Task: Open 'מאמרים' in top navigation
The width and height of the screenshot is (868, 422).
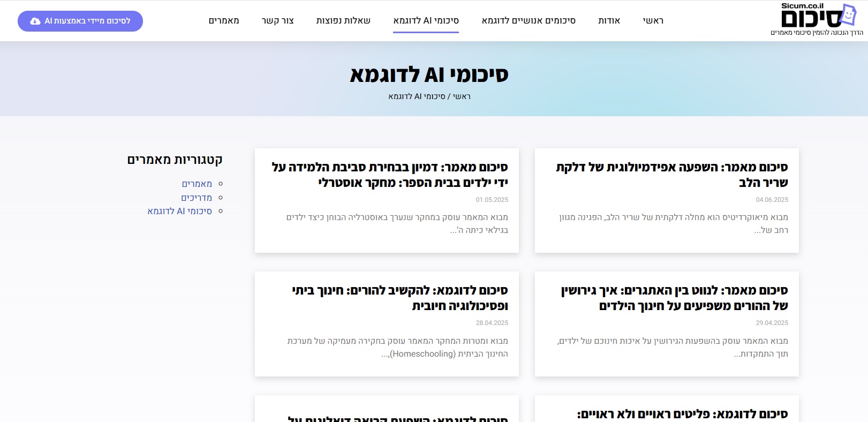Action: tap(223, 21)
